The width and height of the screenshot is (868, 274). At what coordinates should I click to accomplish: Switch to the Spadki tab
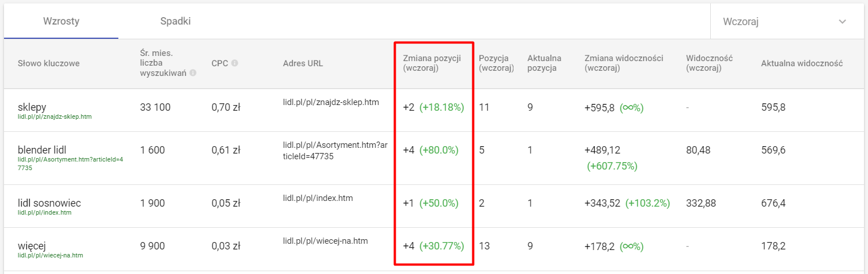176,22
